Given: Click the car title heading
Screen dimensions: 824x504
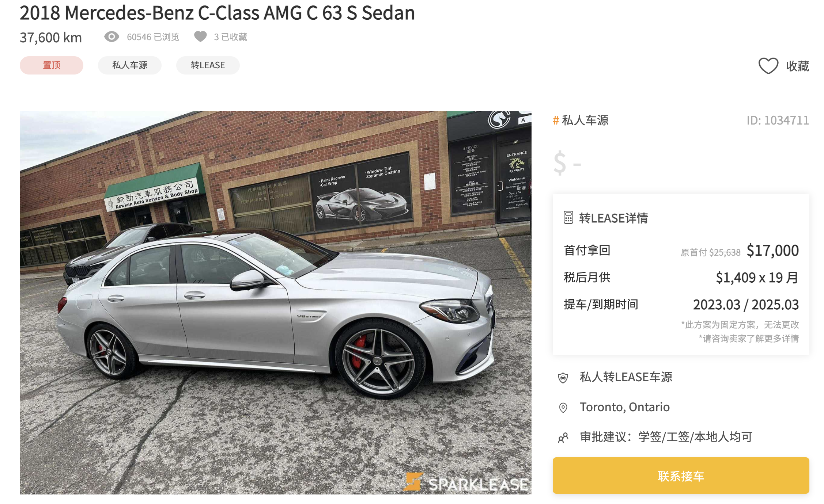Looking at the screenshot, I should click(x=217, y=13).
